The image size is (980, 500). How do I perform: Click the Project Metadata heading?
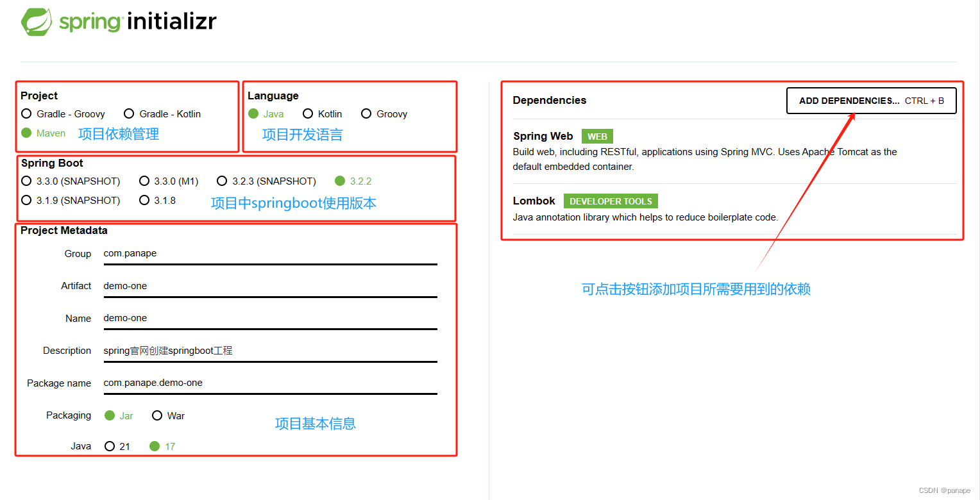[x=64, y=230]
